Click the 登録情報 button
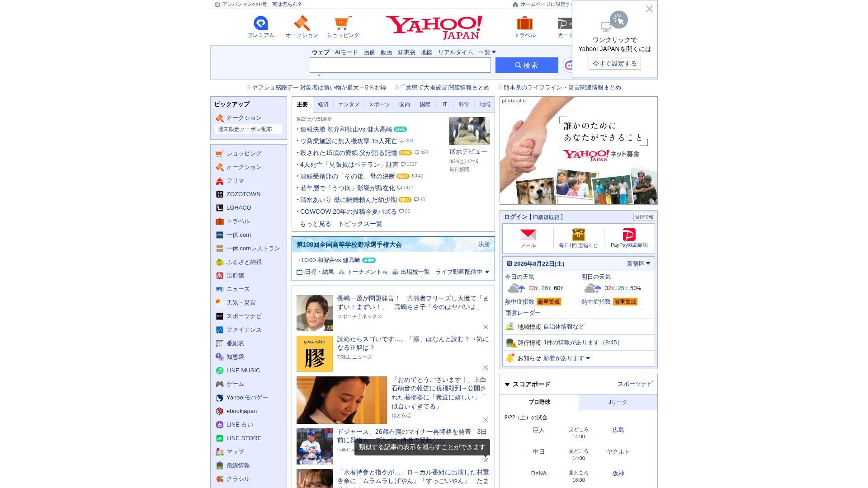Viewport: 868px width, 488px height. click(644, 217)
